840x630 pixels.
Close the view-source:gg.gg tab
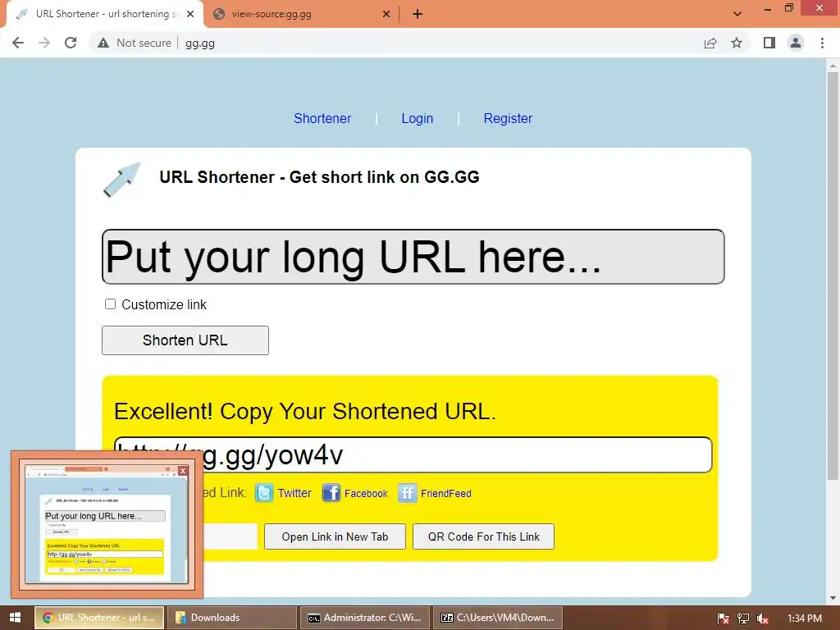coord(386,15)
